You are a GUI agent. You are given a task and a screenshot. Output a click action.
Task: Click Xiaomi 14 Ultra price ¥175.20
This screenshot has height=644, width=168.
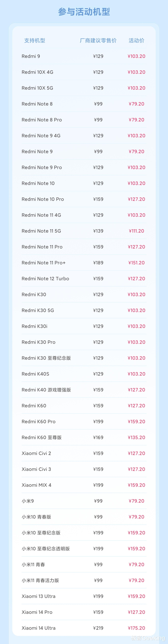pyautogui.click(x=137, y=628)
